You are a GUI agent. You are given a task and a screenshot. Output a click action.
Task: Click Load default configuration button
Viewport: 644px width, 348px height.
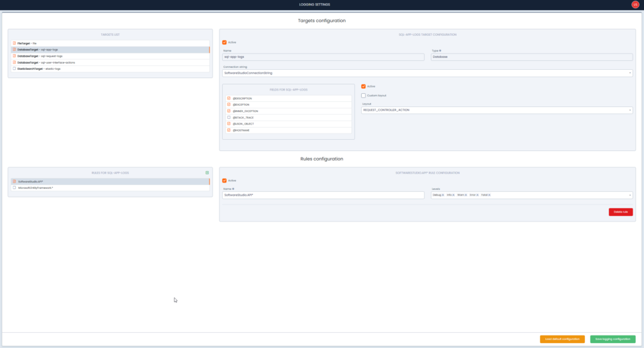pyautogui.click(x=562, y=339)
